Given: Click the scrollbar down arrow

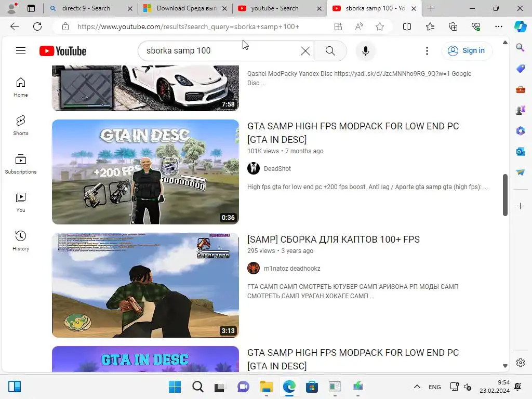Looking at the screenshot, I should coord(505,366).
